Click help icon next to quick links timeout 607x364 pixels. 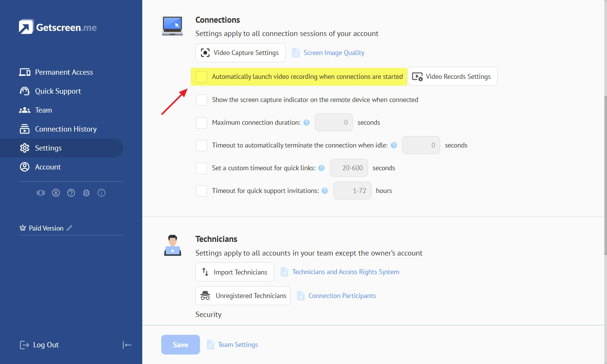pos(321,168)
